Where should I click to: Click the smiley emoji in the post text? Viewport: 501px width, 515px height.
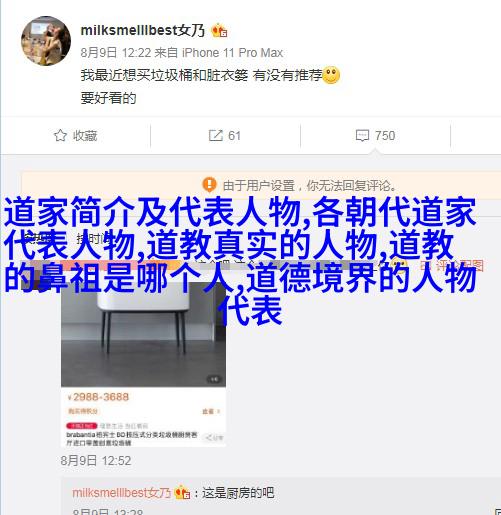331,75
